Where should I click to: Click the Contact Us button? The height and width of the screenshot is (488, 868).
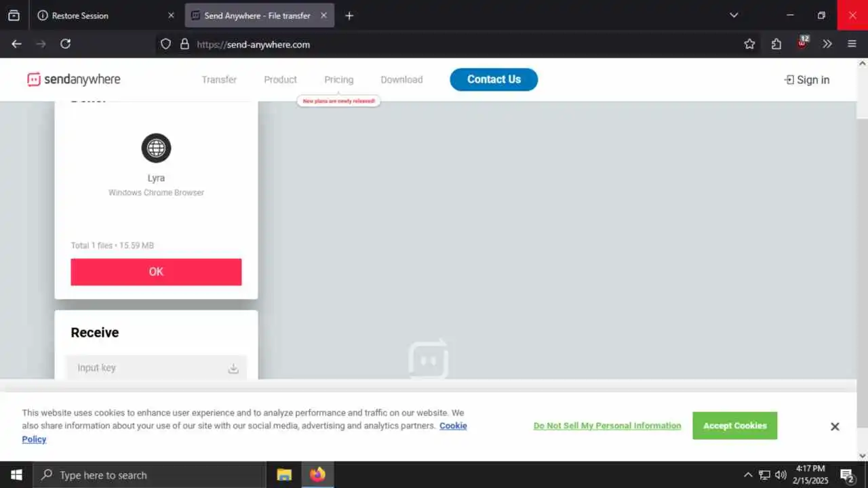click(494, 79)
